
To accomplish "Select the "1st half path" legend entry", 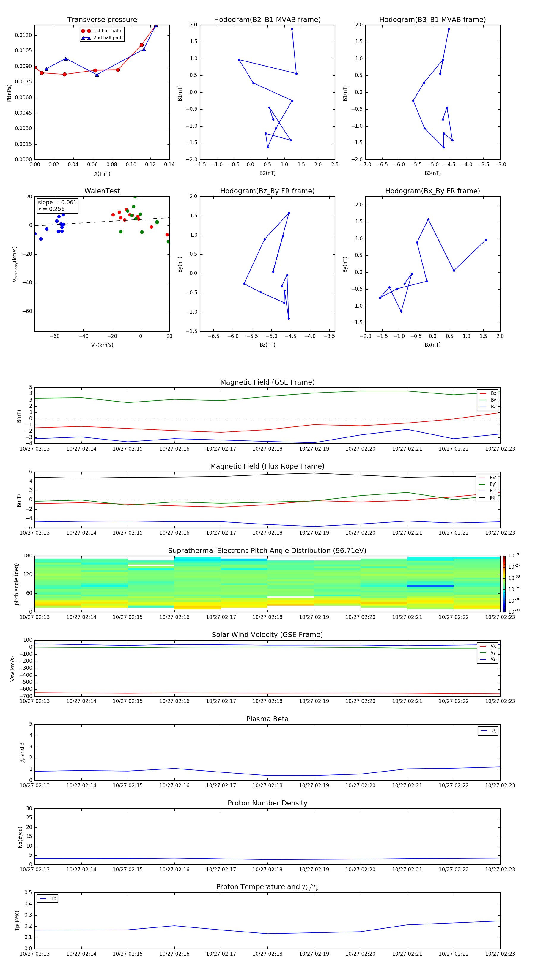I will (x=102, y=31).
